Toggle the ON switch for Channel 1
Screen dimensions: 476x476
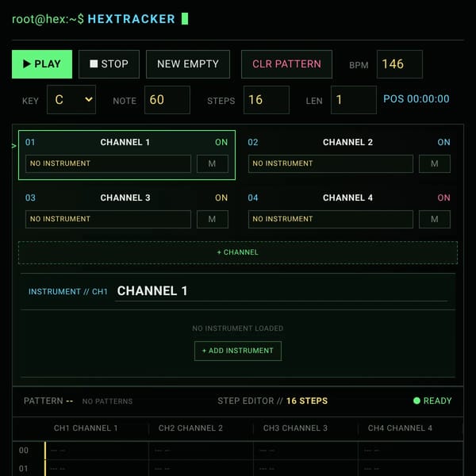[221, 142]
